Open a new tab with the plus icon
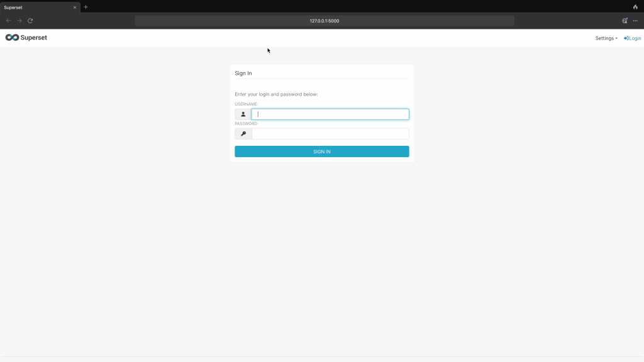This screenshot has width=644, height=362. pyautogui.click(x=86, y=7)
